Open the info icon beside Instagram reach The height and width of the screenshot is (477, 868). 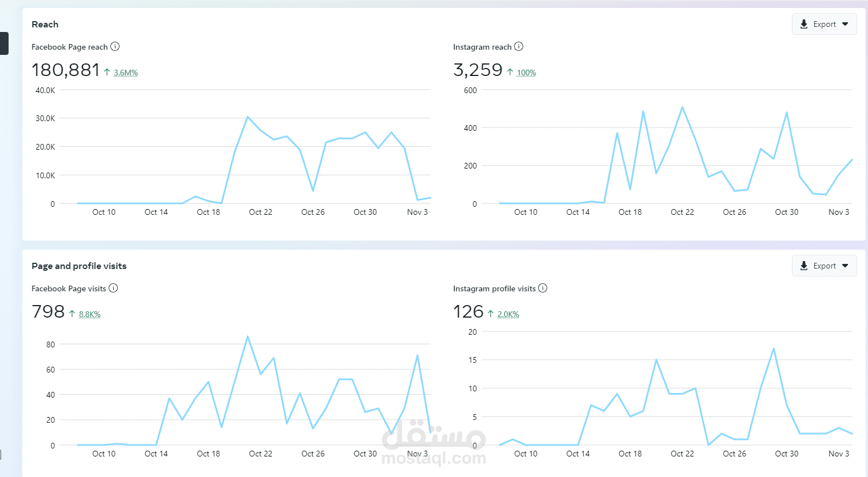click(519, 46)
